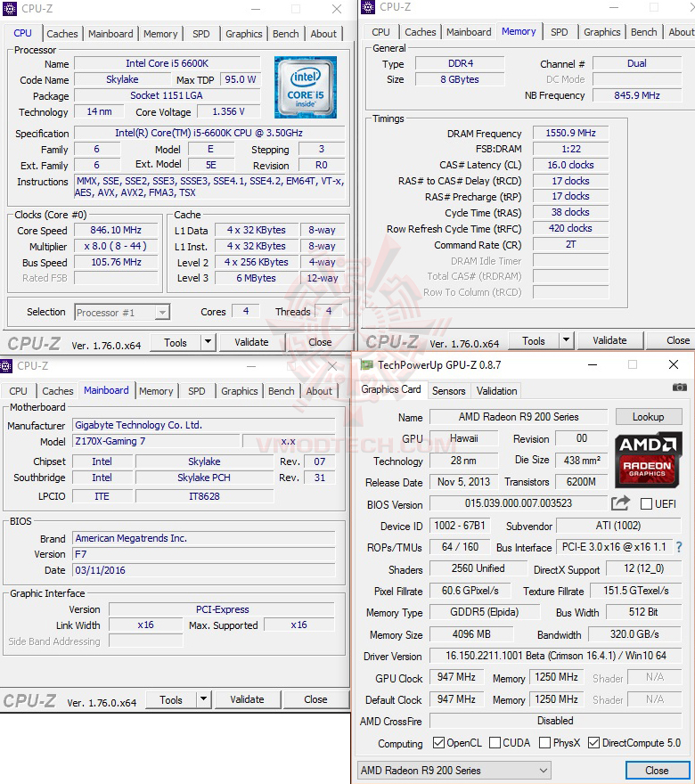Click the CPU-Z app icon in Mainboard window title bar
Screen dimensions: 695x784
pyautogui.click(x=6, y=366)
